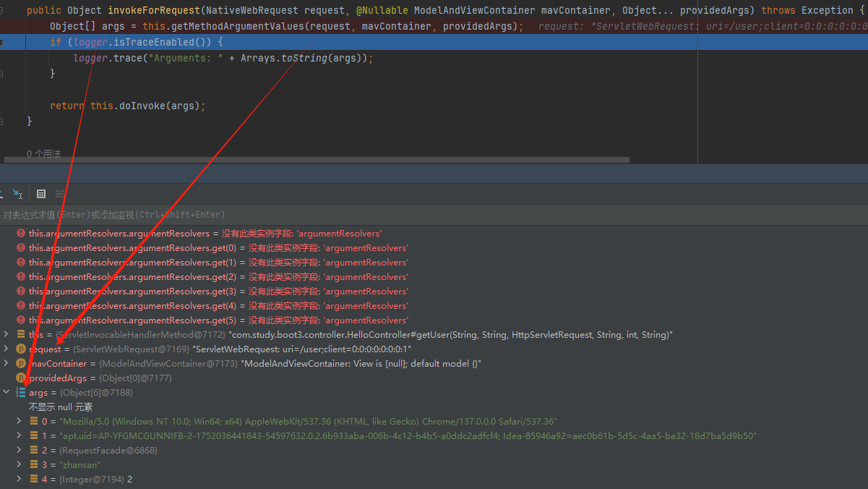Click the field icon of array element 0
The height and width of the screenshot is (489, 868).
[34, 422]
